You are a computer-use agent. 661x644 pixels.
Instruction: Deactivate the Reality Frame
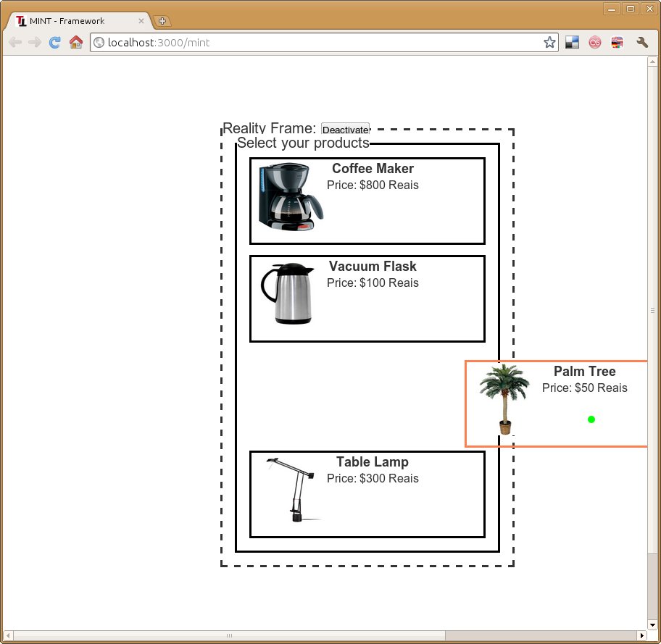pos(345,130)
